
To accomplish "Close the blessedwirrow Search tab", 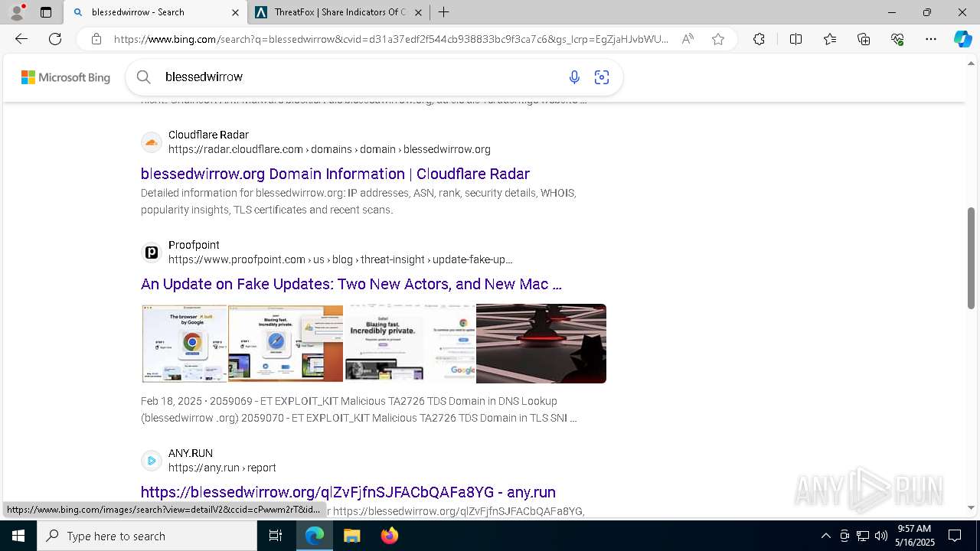I will click(x=235, y=12).
